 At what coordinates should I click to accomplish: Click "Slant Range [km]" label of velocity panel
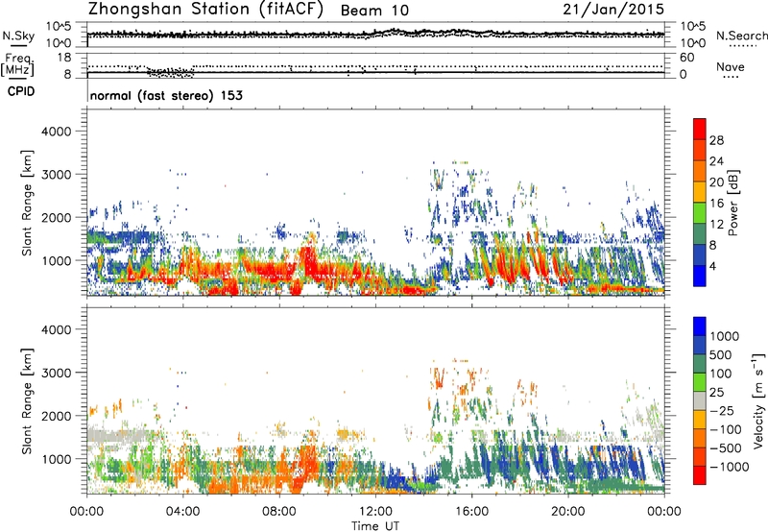pos(27,401)
